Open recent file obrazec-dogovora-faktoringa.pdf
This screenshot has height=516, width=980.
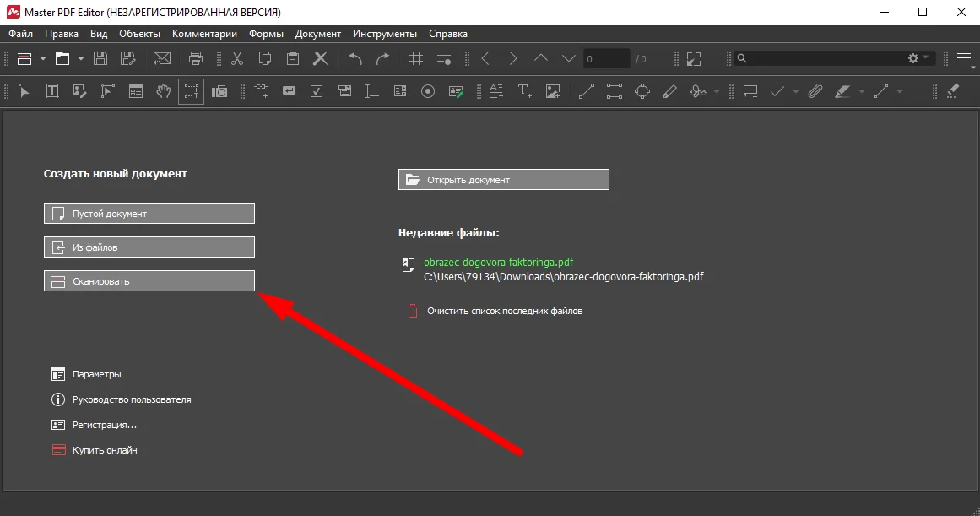tap(498, 262)
